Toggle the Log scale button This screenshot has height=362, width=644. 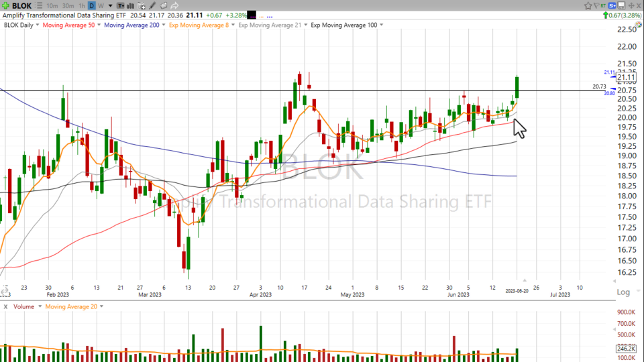click(x=623, y=292)
